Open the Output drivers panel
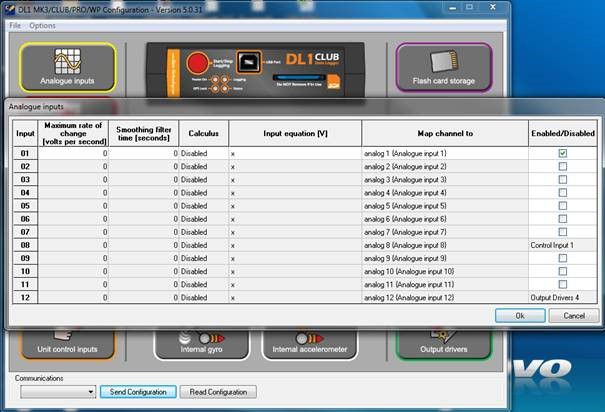Viewport: 605px width, 412px height. 443,342
